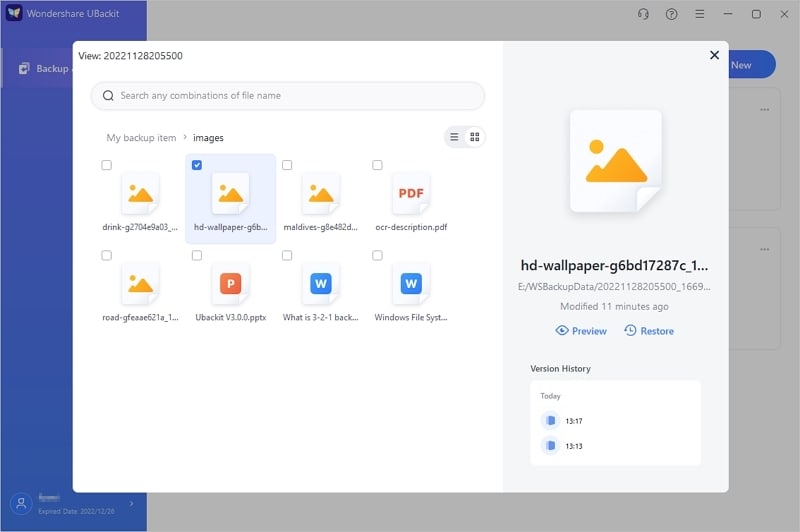Image resolution: width=800 pixels, height=532 pixels.
Task: Expand account details chevron in sidebar
Action: click(132, 503)
